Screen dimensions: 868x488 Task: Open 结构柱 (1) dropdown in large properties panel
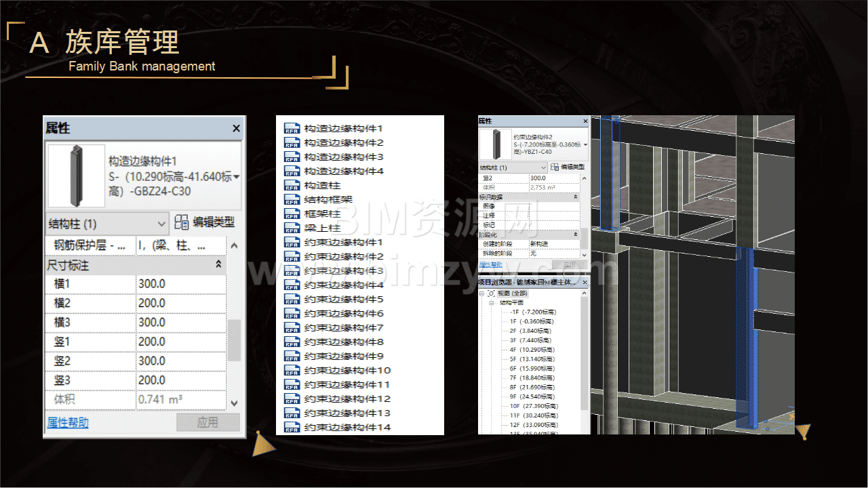pos(107,223)
